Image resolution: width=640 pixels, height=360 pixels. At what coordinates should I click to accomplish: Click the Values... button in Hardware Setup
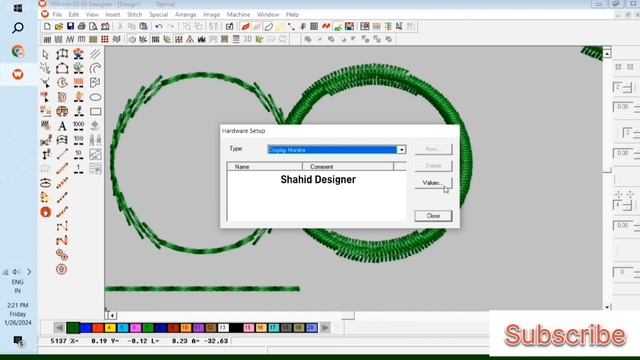[x=433, y=182]
